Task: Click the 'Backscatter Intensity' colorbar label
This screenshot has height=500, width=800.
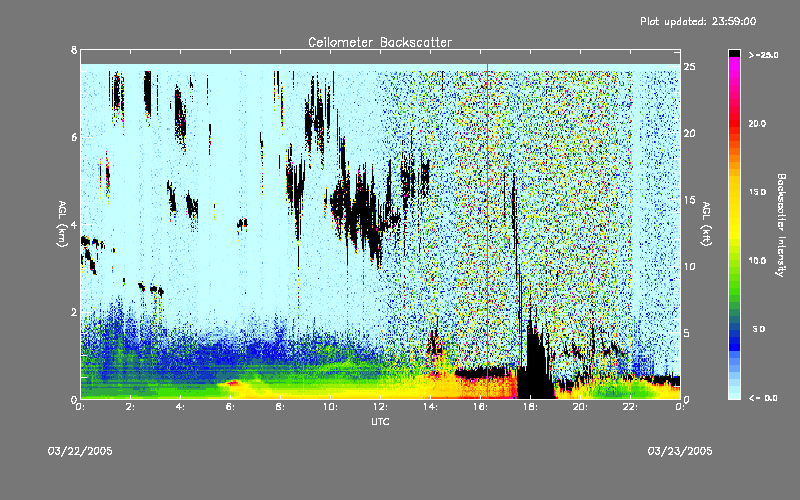Action: pyautogui.click(x=780, y=225)
